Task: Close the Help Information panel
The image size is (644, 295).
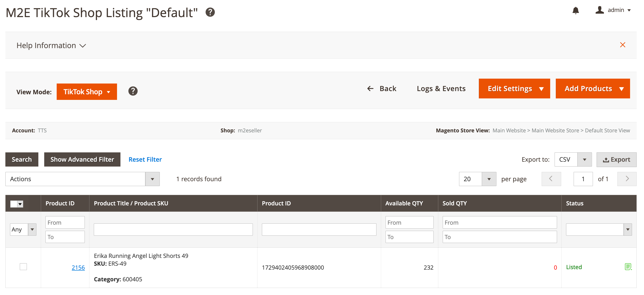Action: point(623,45)
